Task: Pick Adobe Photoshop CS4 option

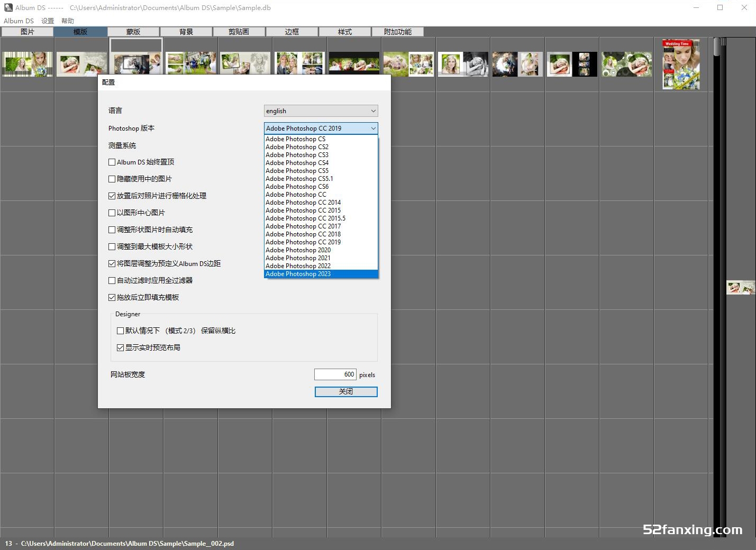Action: (321, 163)
